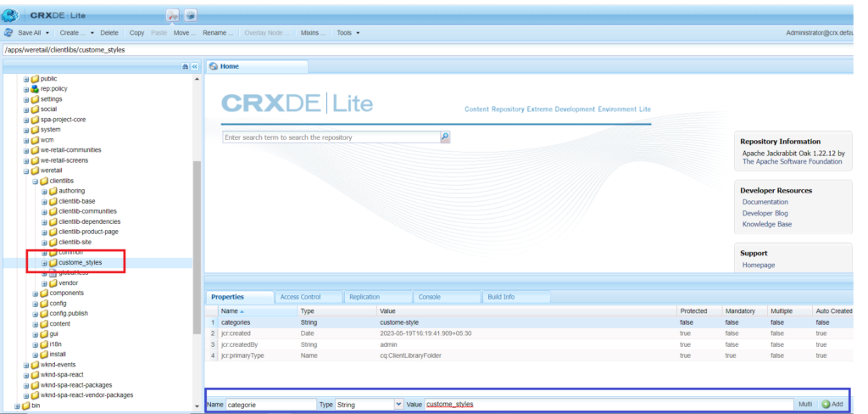Toggle the Multi button for the property

(805, 405)
